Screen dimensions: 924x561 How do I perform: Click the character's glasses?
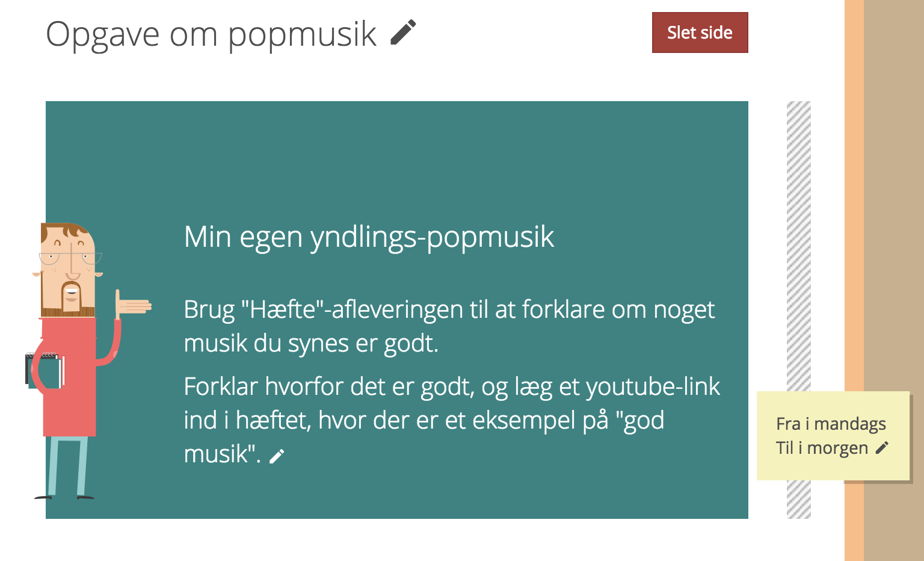[70, 259]
